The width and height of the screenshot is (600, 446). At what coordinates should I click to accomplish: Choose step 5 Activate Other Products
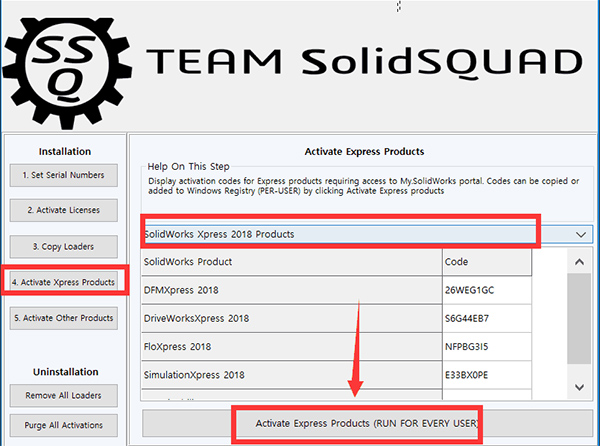pos(65,318)
